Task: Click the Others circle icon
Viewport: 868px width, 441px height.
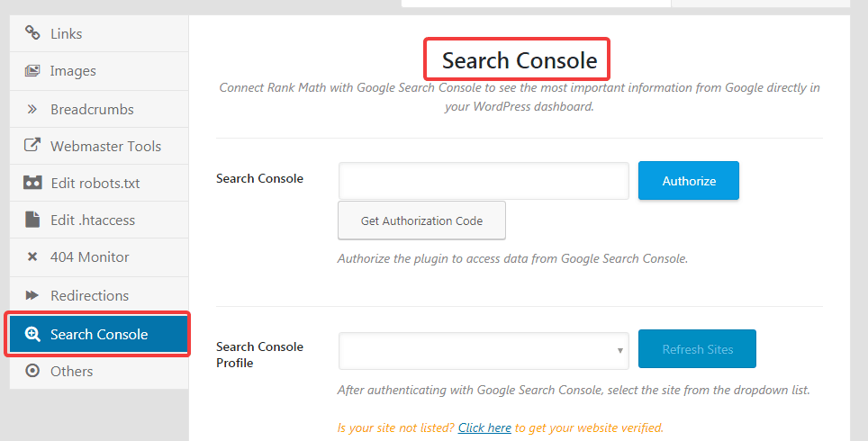Action: (x=32, y=371)
